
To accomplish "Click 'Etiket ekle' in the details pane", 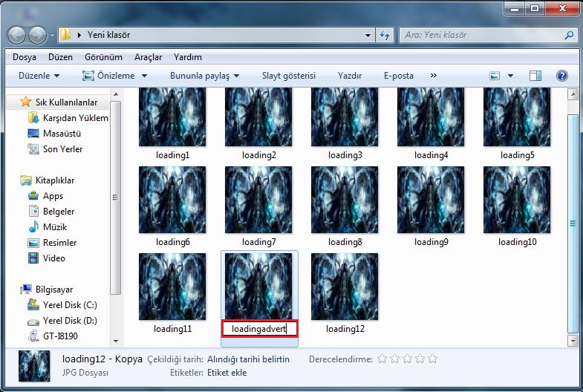I will 227,373.
